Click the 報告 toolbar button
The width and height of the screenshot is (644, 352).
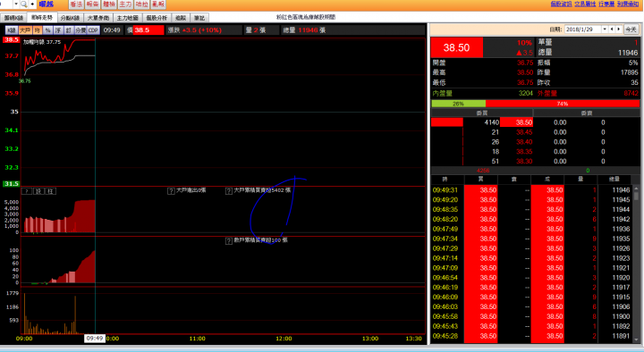coord(92,4)
